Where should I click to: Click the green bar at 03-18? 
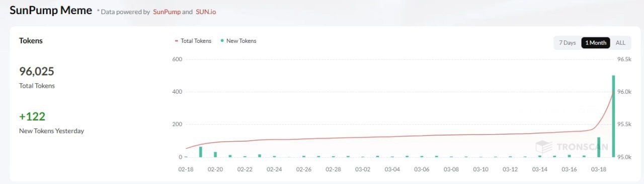(x=599, y=147)
